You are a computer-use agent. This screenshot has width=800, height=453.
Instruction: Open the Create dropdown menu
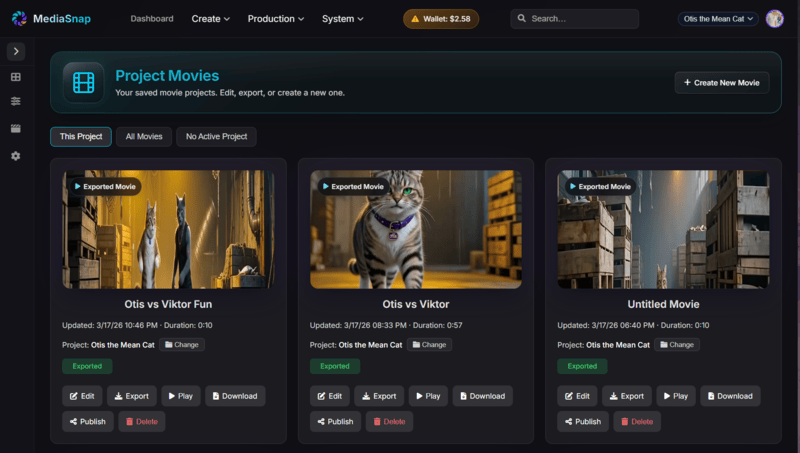(x=210, y=19)
